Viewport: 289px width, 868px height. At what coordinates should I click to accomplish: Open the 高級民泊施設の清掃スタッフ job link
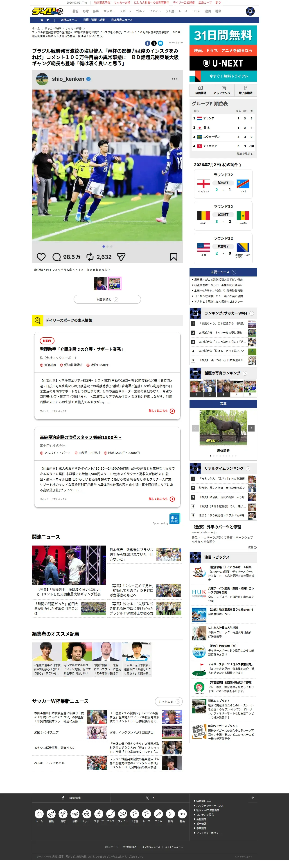click(81, 437)
